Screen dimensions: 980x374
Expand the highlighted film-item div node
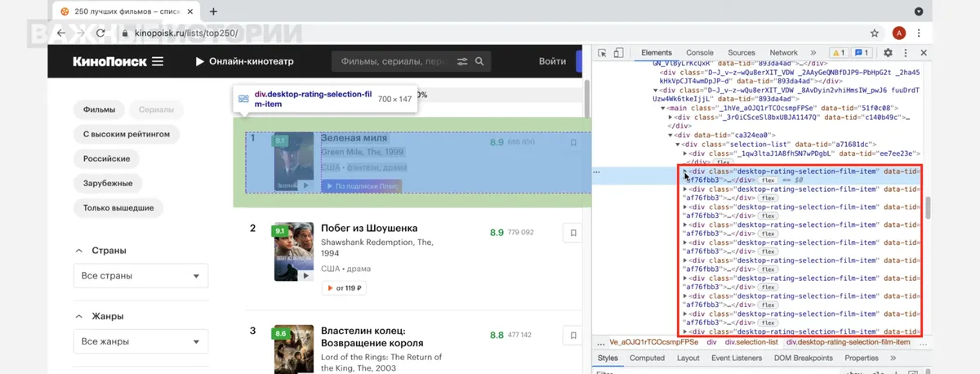click(685, 171)
